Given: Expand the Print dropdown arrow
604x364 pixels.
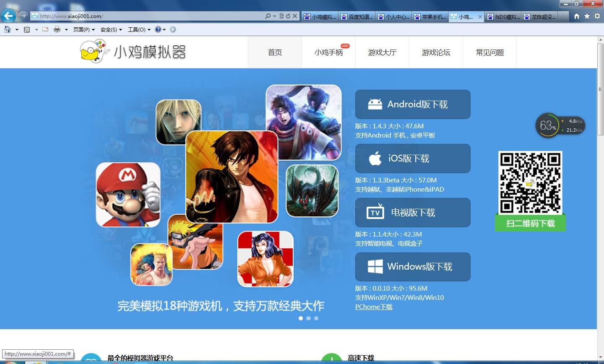Looking at the screenshot, I should [x=66, y=30].
